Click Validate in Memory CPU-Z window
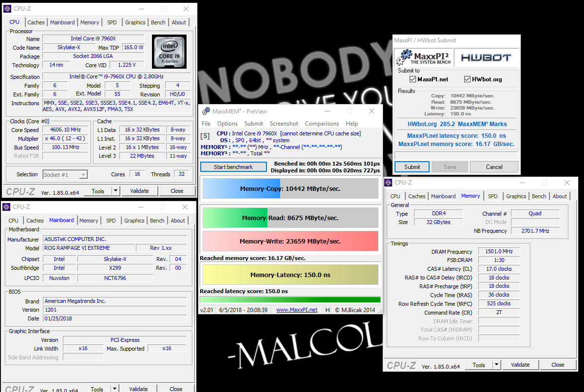This screenshot has height=392, width=584. 520,365
